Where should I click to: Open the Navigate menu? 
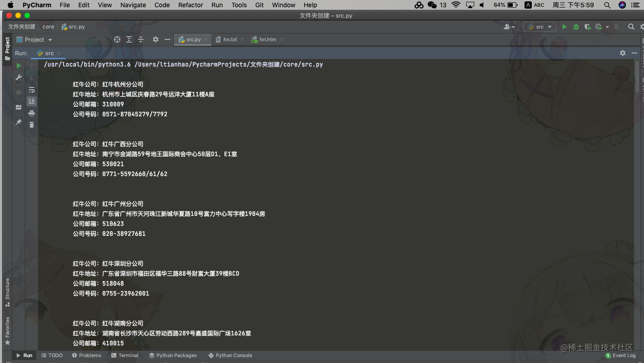[133, 5]
